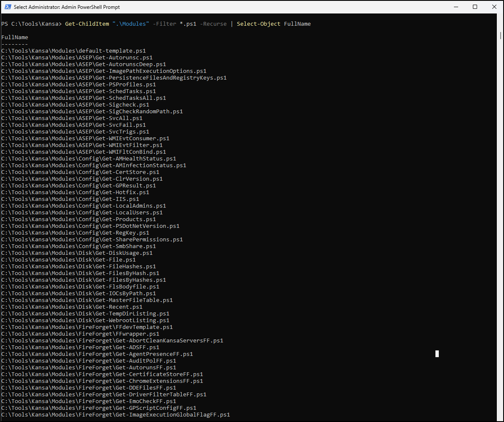Click the Get-ChromeExtensionsFF.ps1 line
This screenshot has width=504, height=422.
click(102, 381)
